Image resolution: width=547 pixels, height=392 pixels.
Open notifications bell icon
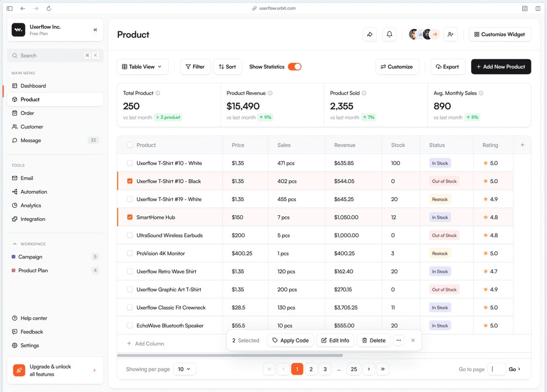coord(389,34)
